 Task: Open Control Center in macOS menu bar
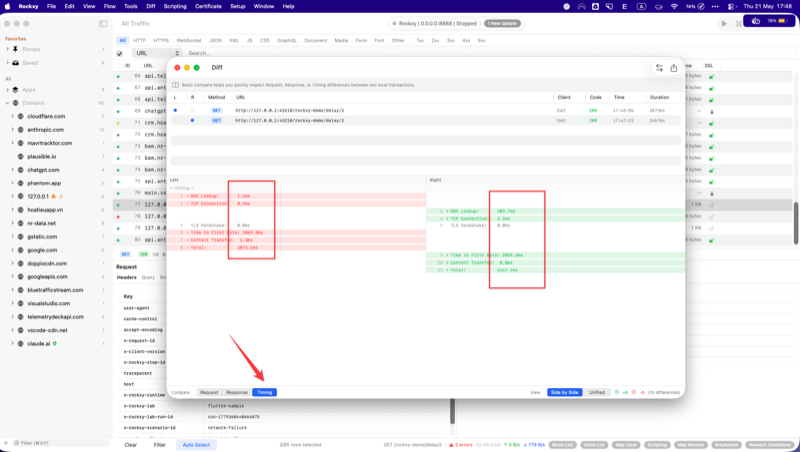pyautogui.click(x=731, y=7)
